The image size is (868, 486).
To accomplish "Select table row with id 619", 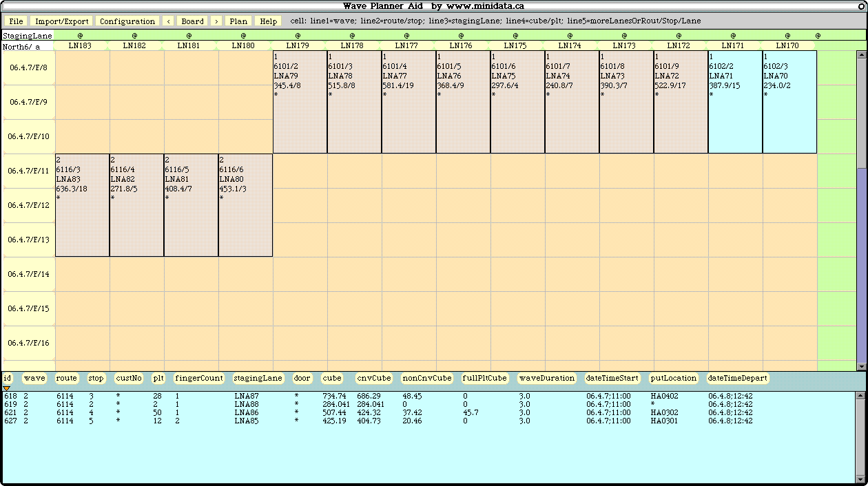I will 428,405.
